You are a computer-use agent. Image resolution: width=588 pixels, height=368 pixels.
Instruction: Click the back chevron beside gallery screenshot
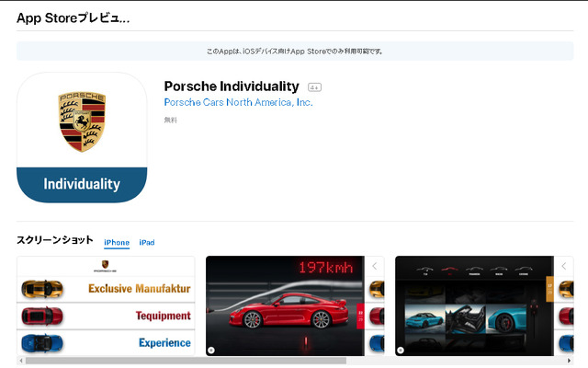tap(564, 266)
